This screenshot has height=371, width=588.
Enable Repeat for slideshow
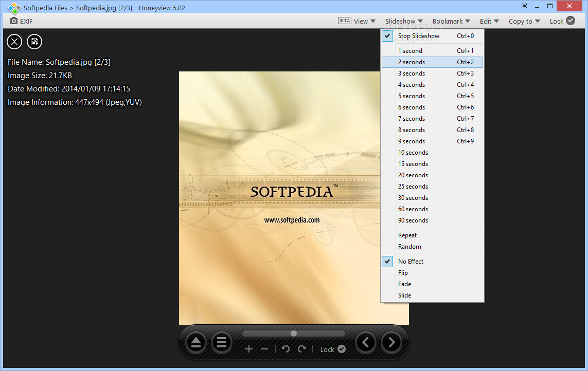coord(432,235)
